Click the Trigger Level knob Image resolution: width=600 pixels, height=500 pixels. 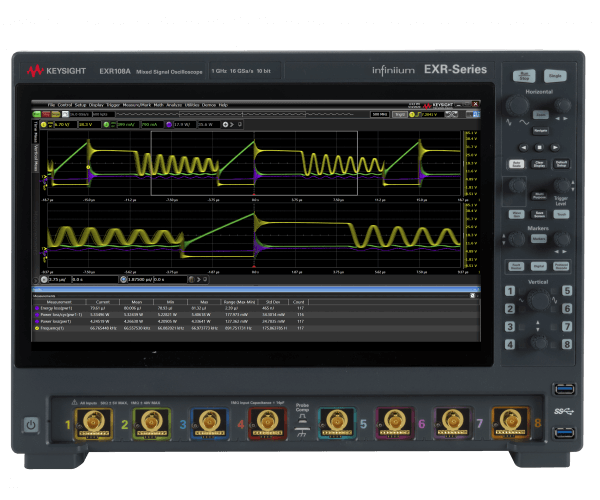561,186
